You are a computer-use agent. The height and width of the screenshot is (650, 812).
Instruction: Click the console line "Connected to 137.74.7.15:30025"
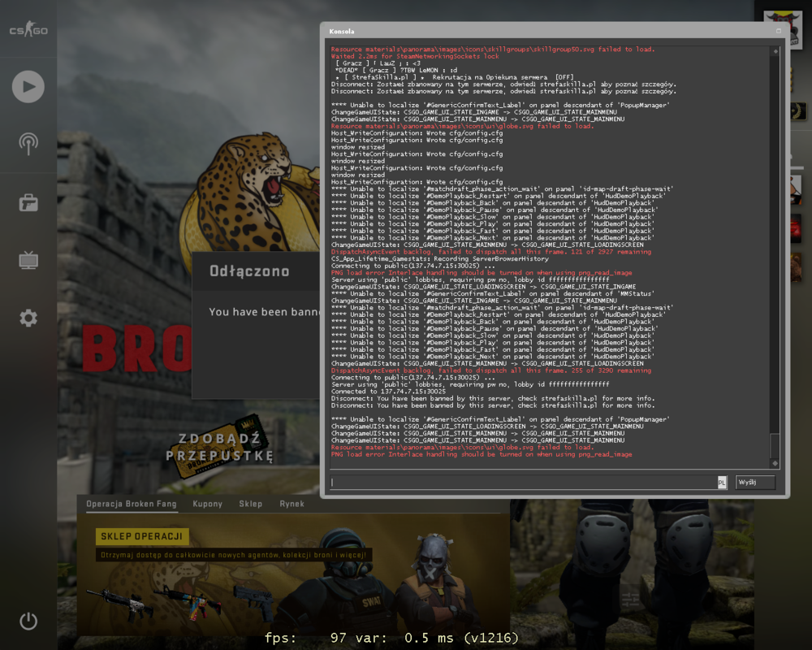point(388,392)
